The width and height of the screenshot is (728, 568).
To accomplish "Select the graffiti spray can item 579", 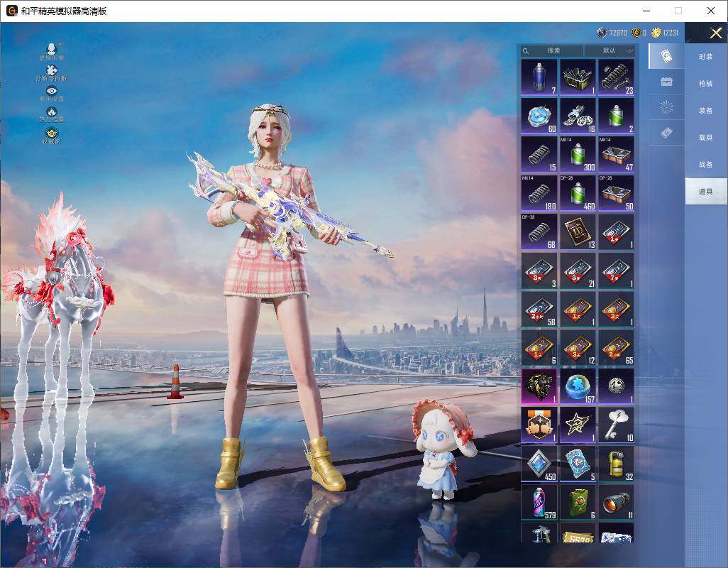I will [539, 503].
